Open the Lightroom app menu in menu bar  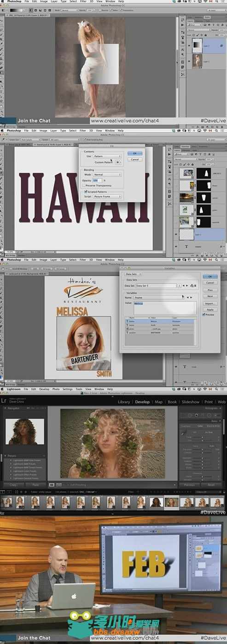coord(13,389)
